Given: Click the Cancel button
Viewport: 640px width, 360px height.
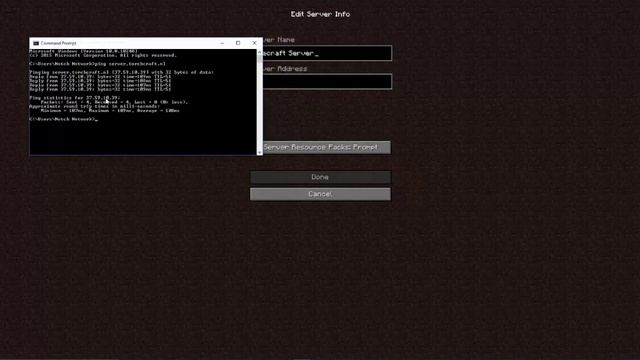Looking at the screenshot, I should click(x=320, y=194).
